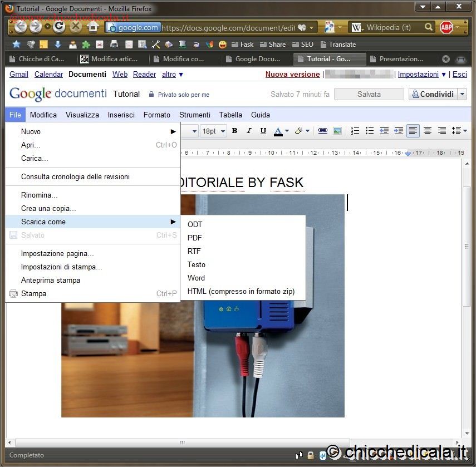Apply a bulleted list to the text
The width and height of the screenshot is (476, 467).
click(369, 131)
